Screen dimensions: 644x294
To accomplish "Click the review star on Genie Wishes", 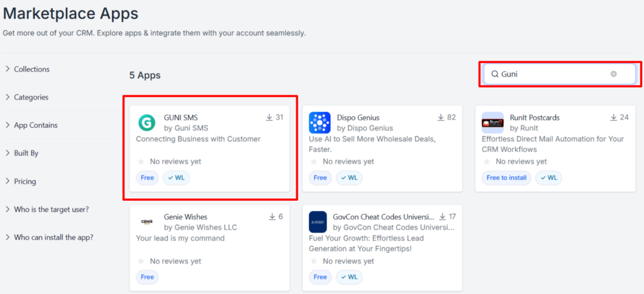I will point(141,261).
